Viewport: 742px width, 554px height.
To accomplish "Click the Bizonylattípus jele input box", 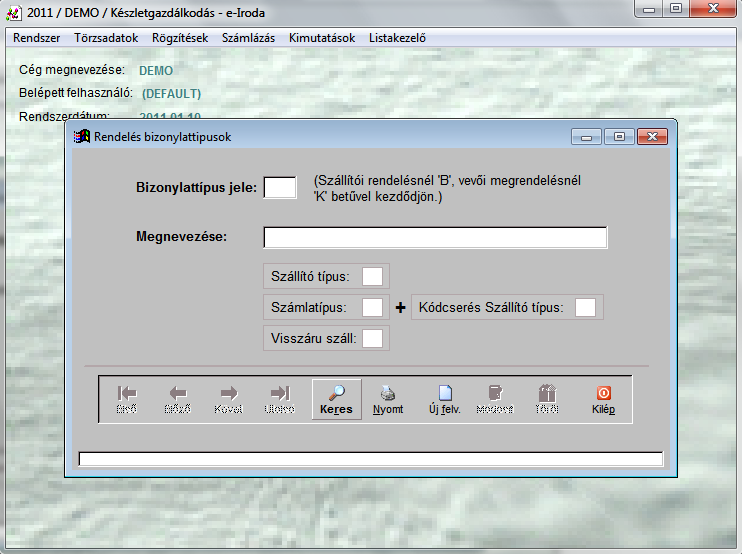I will tap(280, 187).
